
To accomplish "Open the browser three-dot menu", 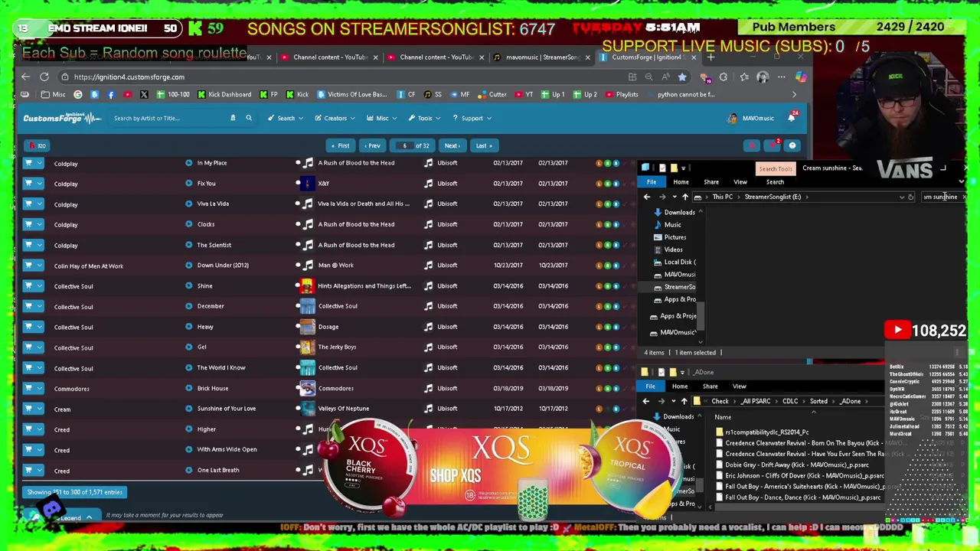I will point(782,77).
